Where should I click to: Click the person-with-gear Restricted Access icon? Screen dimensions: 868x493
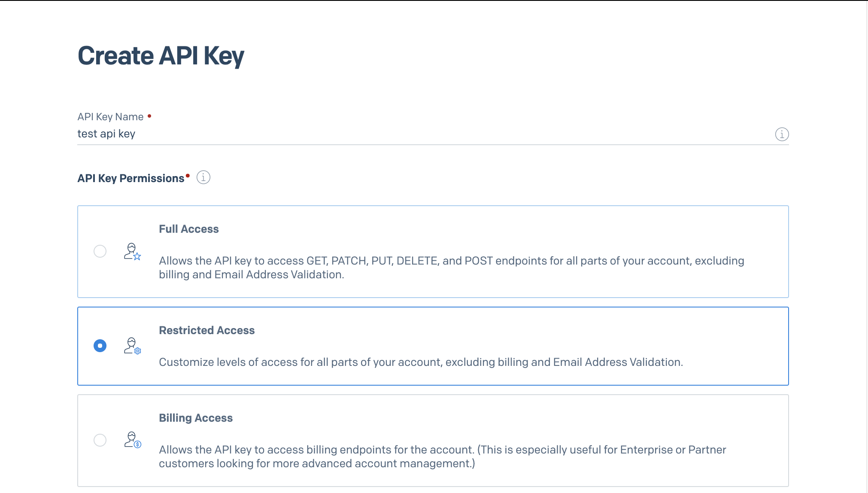(132, 346)
